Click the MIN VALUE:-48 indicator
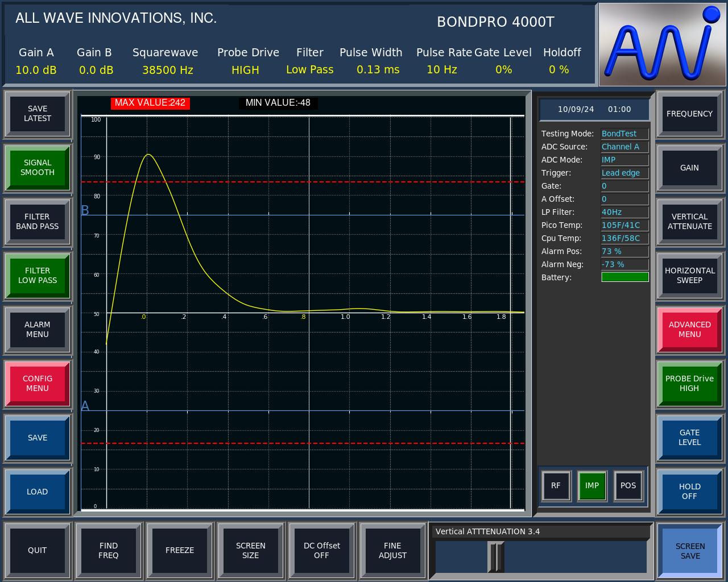Screen dimensions: 728x582 [x=278, y=103]
